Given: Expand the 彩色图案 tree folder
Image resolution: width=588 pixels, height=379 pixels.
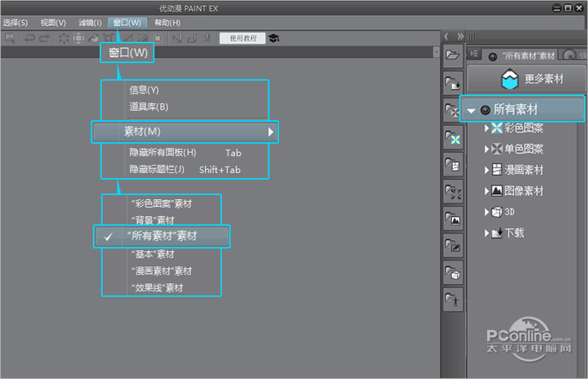Looking at the screenshot, I should [486, 129].
